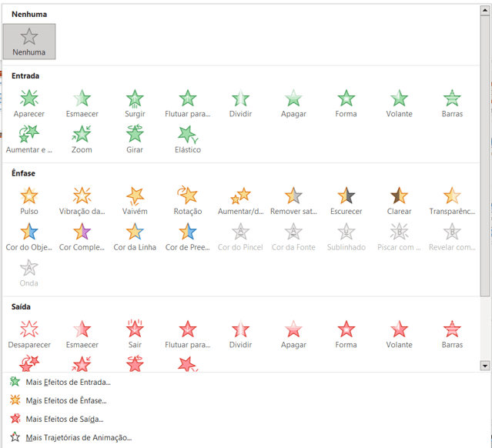This screenshot has height=448, width=492.
Task: Choose the Barras entrance animation
Action: pos(452,103)
